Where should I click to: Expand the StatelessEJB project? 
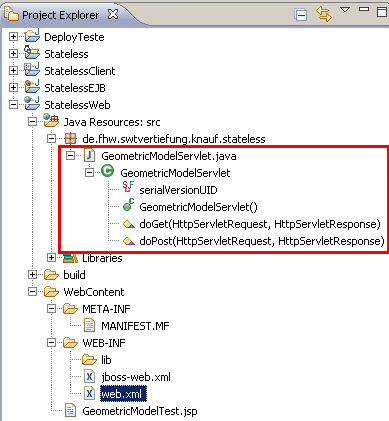(x=13, y=87)
